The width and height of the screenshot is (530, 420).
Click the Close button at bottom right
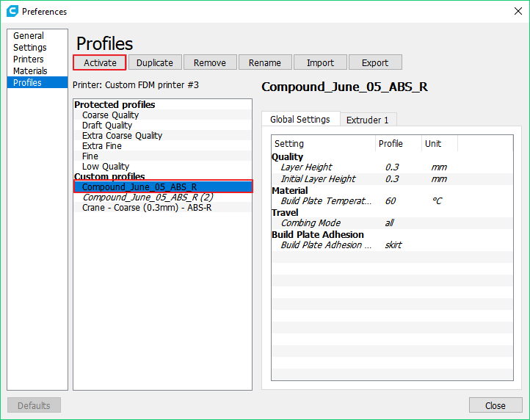coord(495,405)
